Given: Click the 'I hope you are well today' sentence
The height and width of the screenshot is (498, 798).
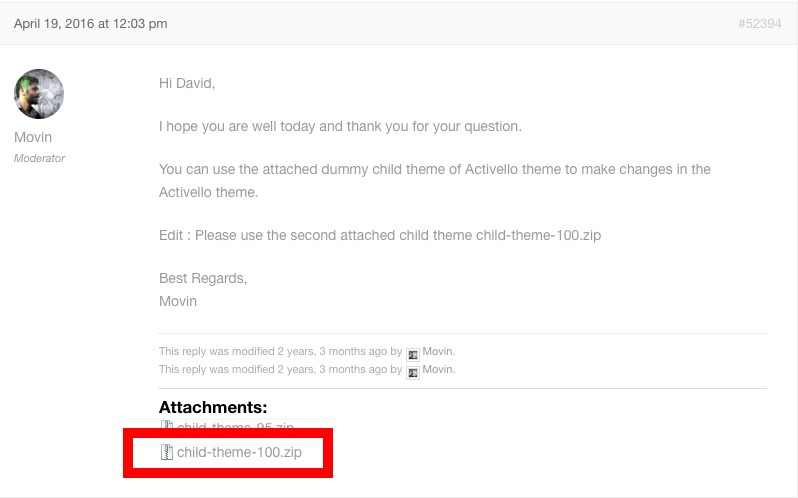Looking at the screenshot, I should [340, 127].
